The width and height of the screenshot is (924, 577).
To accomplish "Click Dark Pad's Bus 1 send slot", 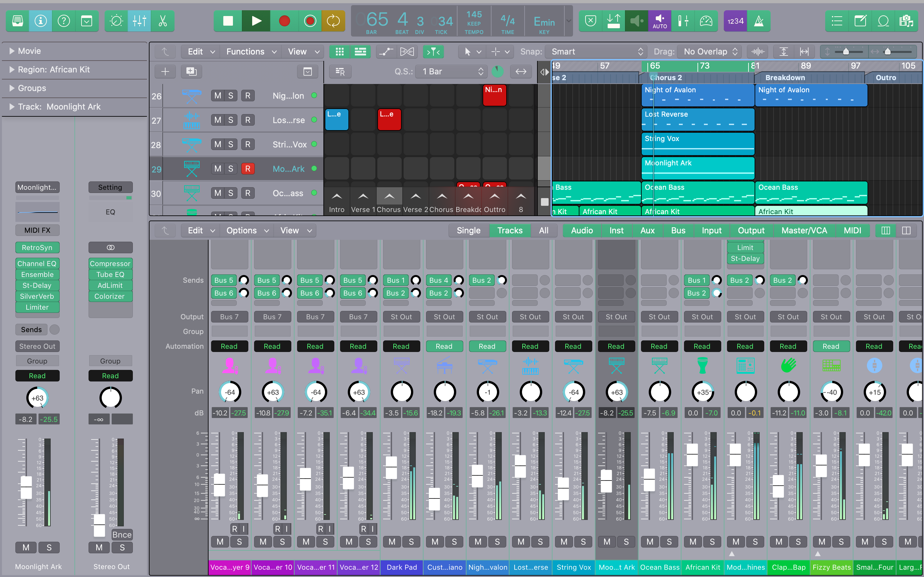I will pos(395,280).
